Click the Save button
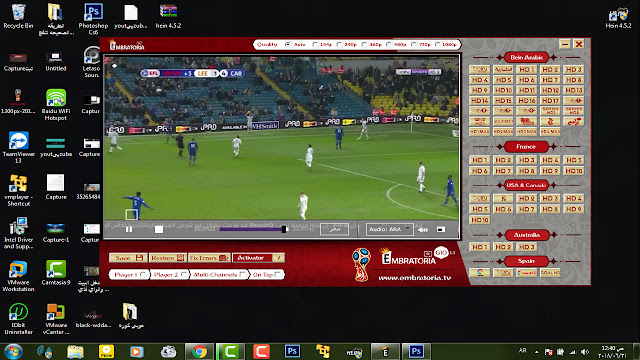Viewport: 640px width, 360px height. (128, 258)
